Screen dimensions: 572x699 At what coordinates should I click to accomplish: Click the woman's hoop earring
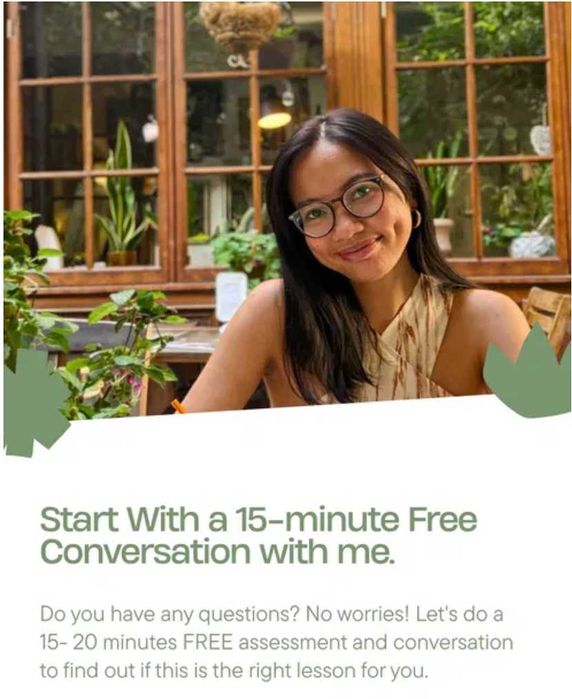[x=416, y=218]
